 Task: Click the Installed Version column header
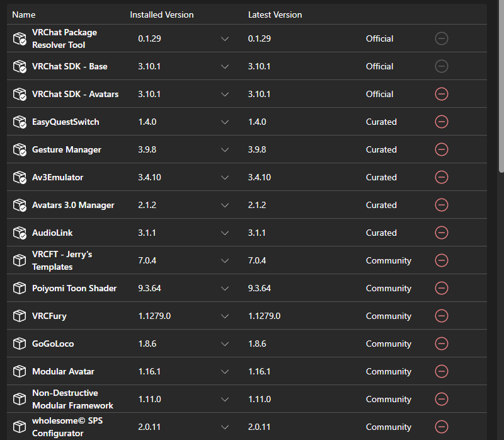[162, 14]
